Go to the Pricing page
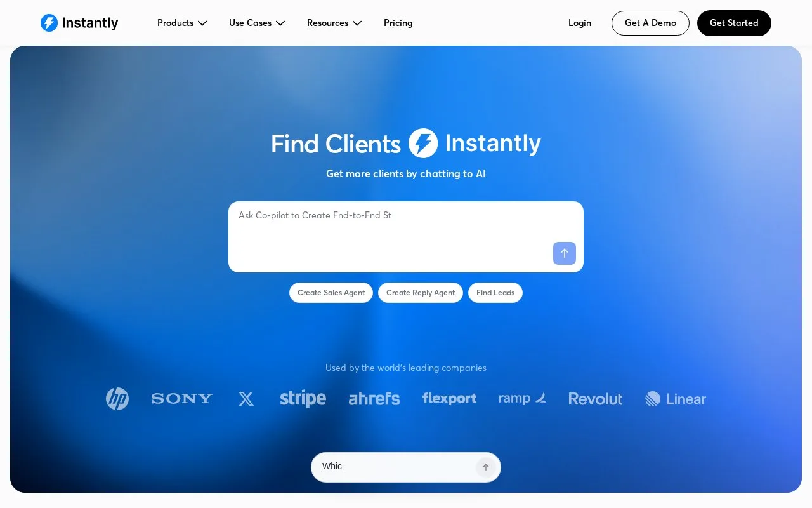Screen dimensions: 812x508 pyautogui.click(x=398, y=23)
